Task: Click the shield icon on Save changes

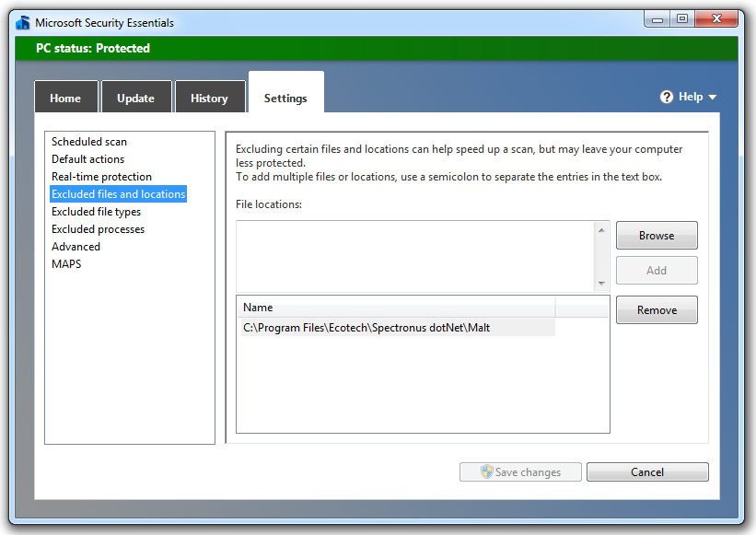Action: (487, 471)
